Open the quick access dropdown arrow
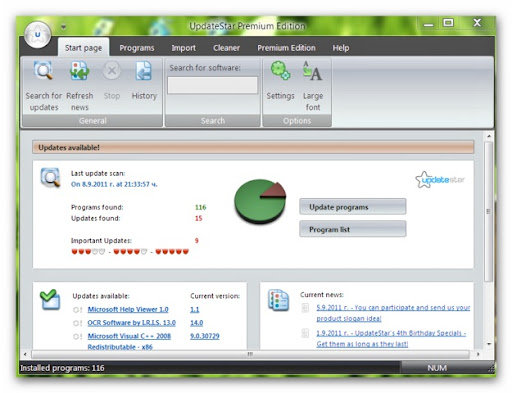 63,27
